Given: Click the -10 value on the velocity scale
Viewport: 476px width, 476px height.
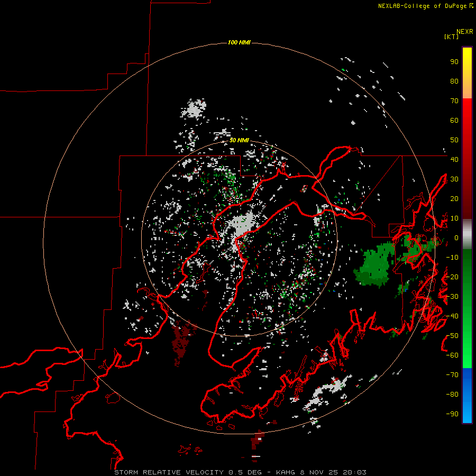Looking at the screenshot, I should pyautogui.click(x=452, y=258).
